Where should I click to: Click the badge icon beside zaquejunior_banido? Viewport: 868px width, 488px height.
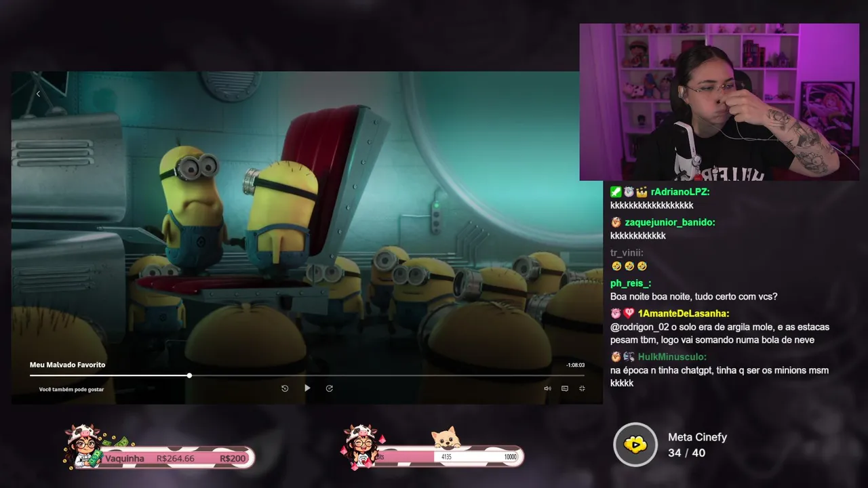tap(616, 222)
